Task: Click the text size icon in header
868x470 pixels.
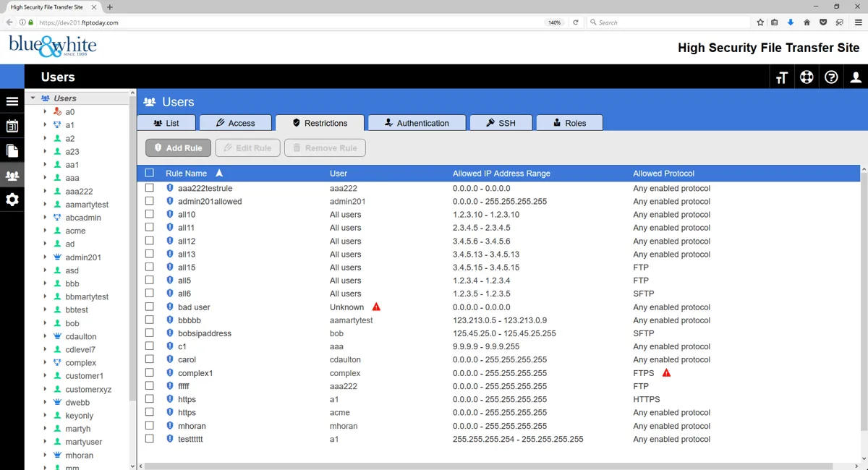Action: coord(781,77)
